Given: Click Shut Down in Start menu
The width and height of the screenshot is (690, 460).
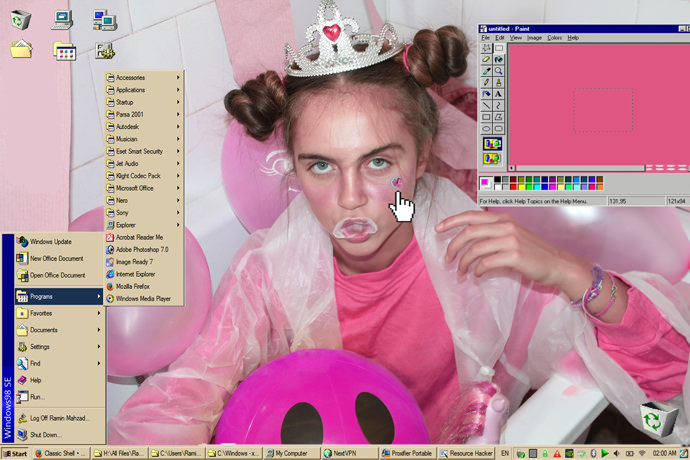Looking at the screenshot, I should [45, 435].
